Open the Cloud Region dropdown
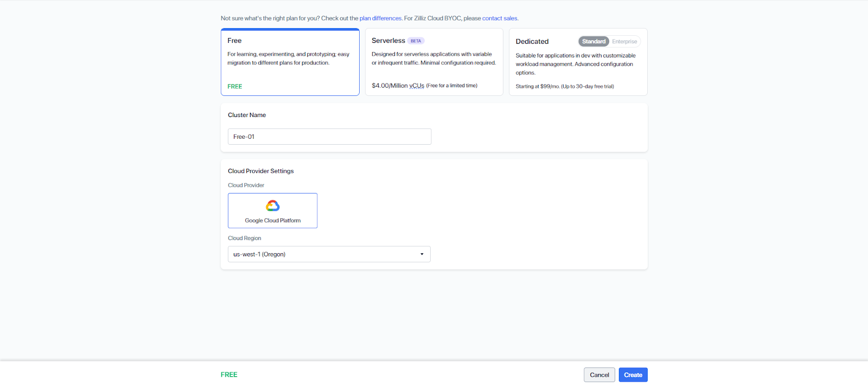Image resolution: width=868 pixels, height=387 pixels. (329, 254)
